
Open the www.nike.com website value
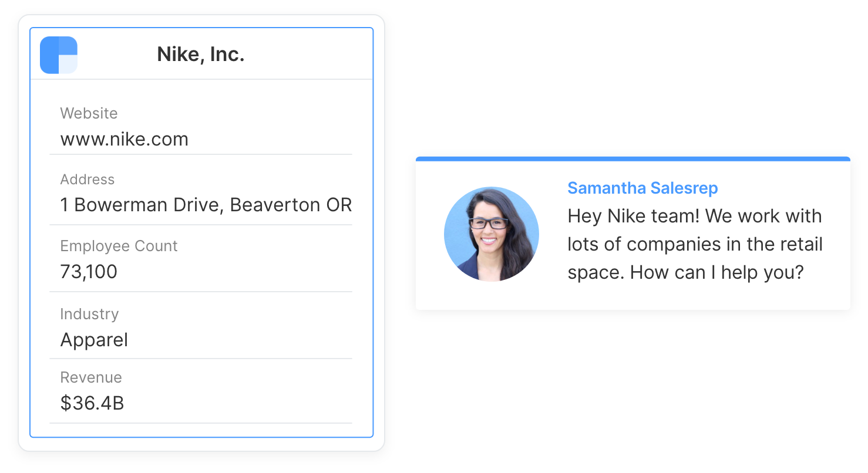125,139
